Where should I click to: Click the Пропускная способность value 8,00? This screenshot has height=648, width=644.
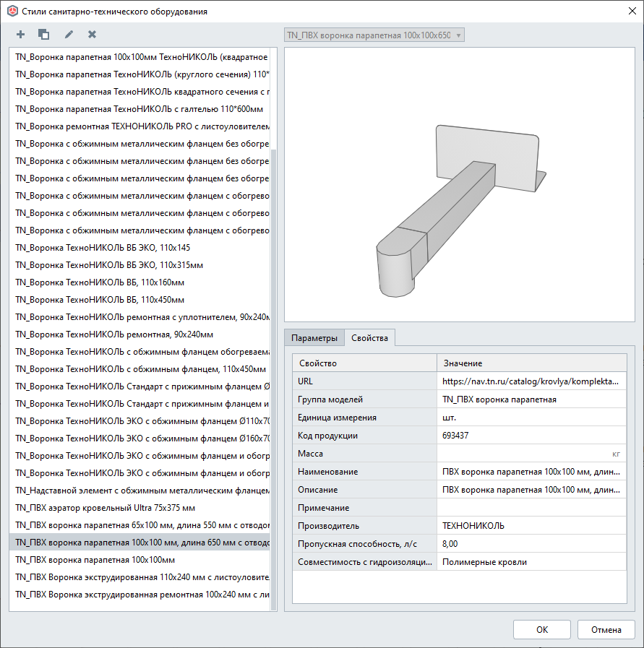[531, 544]
